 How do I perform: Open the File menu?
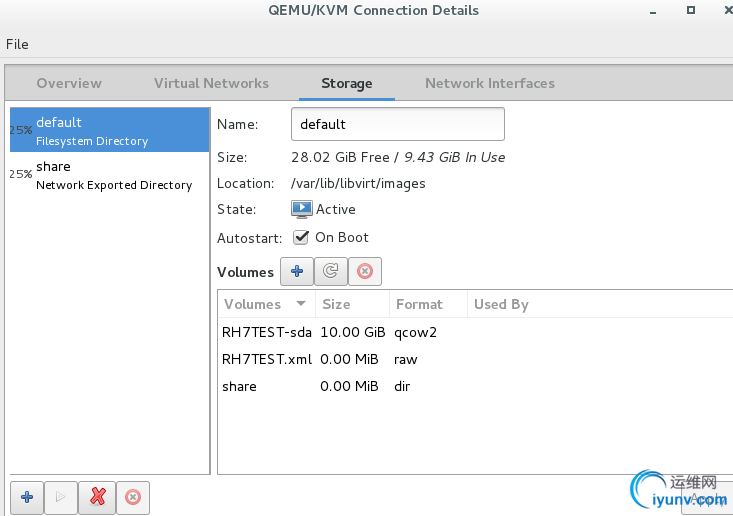coord(17,44)
